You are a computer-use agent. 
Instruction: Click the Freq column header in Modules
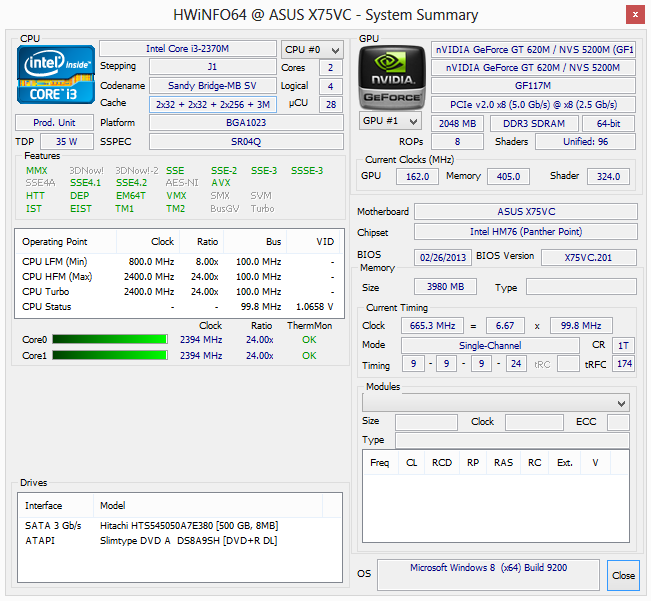pyautogui.click(x=380, y=462)
